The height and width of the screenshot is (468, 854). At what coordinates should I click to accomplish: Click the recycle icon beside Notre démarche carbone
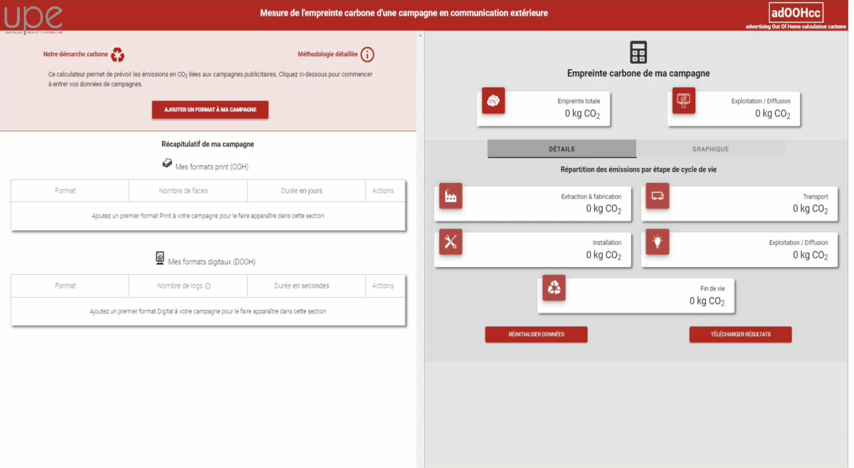pyautogui.click(x=118, y=55)
